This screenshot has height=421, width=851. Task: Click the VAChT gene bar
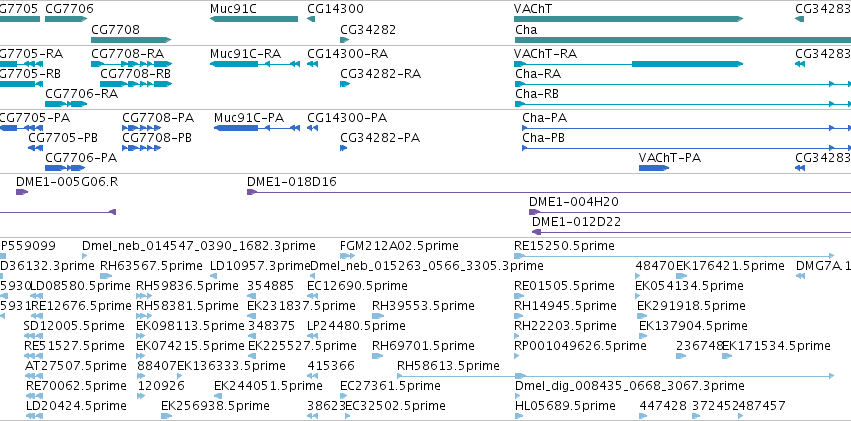coord(628,19)
